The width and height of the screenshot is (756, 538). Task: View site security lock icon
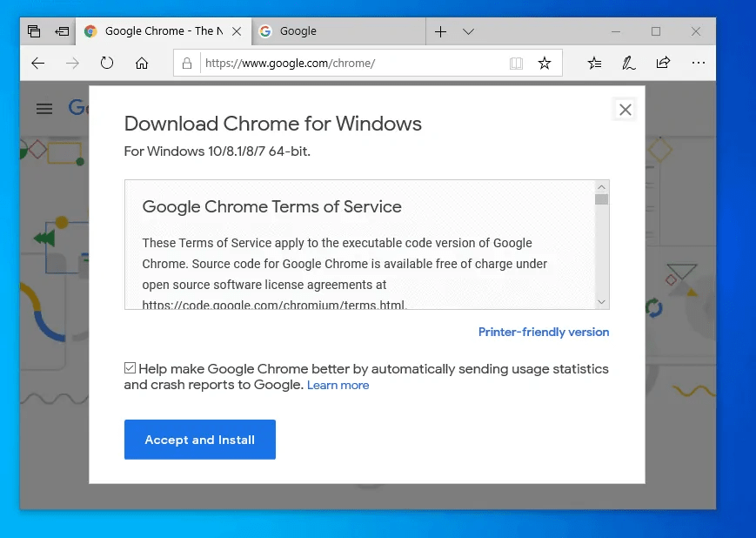pyautogui.click(x=187, y=64)
